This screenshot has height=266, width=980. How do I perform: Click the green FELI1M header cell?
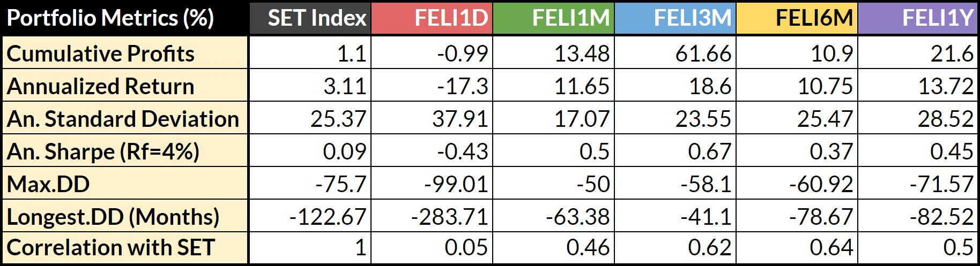554,18
